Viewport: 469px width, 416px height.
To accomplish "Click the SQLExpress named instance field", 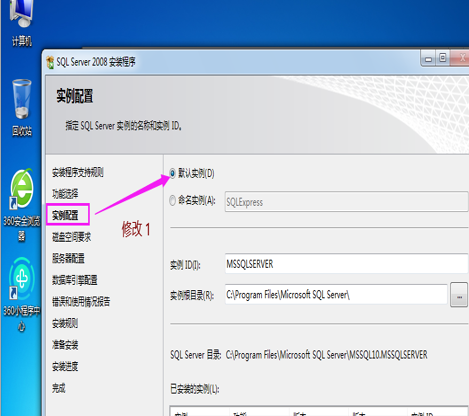I will [x=347, y=202].
